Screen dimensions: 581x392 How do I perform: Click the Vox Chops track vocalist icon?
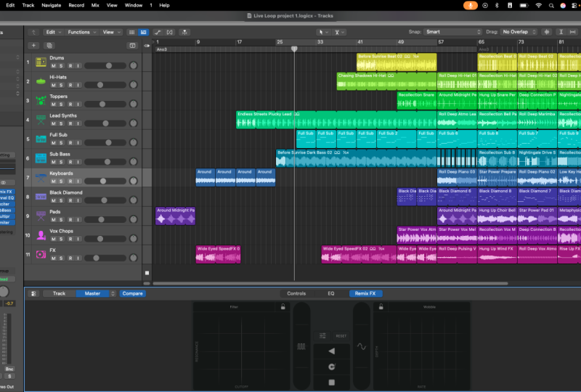pyautogui.click(x=41, y=235)
